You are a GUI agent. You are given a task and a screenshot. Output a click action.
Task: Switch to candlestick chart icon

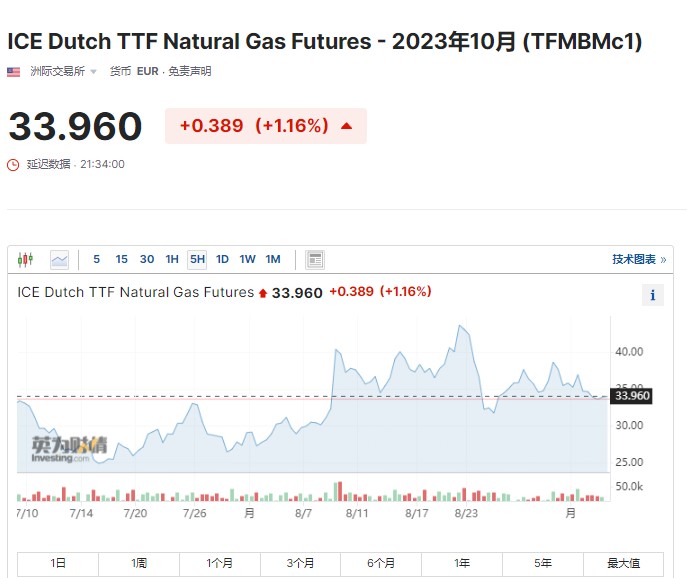click(25, 259)
